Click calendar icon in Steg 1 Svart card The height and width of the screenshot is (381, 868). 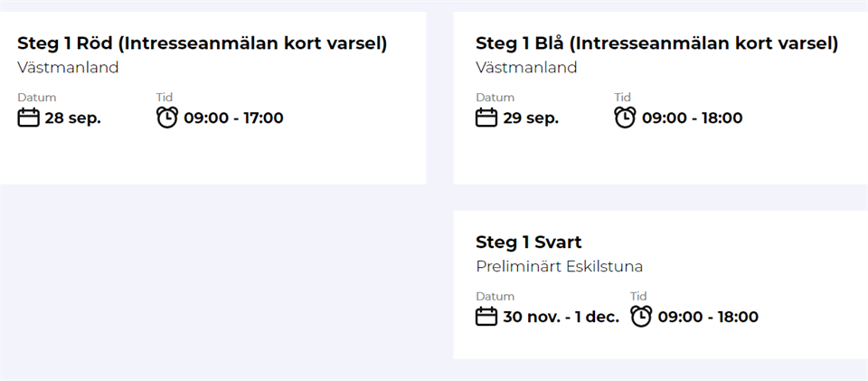486,317
